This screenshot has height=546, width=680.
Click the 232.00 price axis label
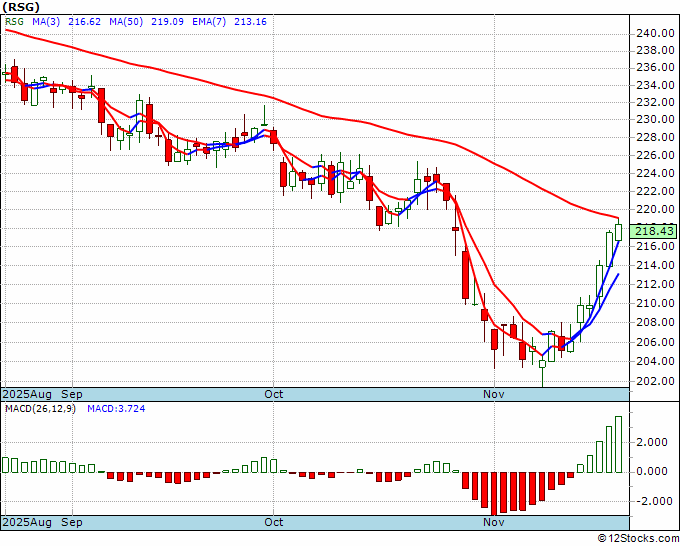click(655, 102)
